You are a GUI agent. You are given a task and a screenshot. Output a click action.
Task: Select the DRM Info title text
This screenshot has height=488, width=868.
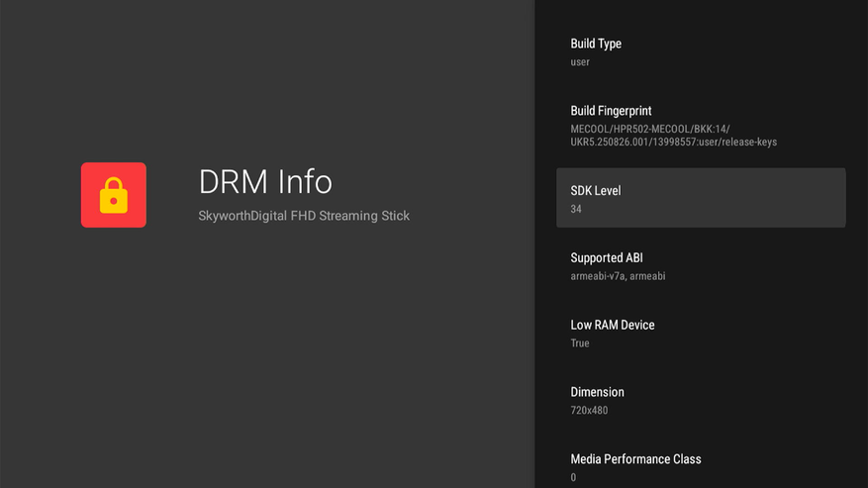265,182
